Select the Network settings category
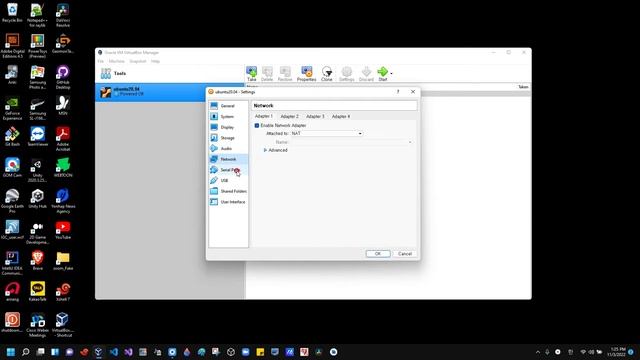The image size is (640, 360). 228,159
